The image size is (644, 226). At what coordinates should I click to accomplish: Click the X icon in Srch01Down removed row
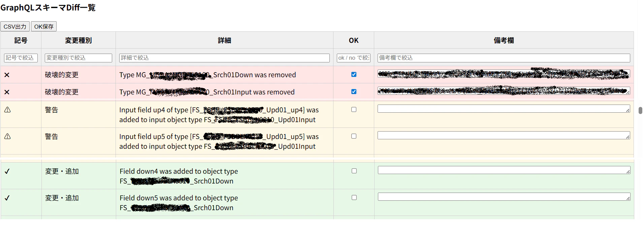[7, 75]
